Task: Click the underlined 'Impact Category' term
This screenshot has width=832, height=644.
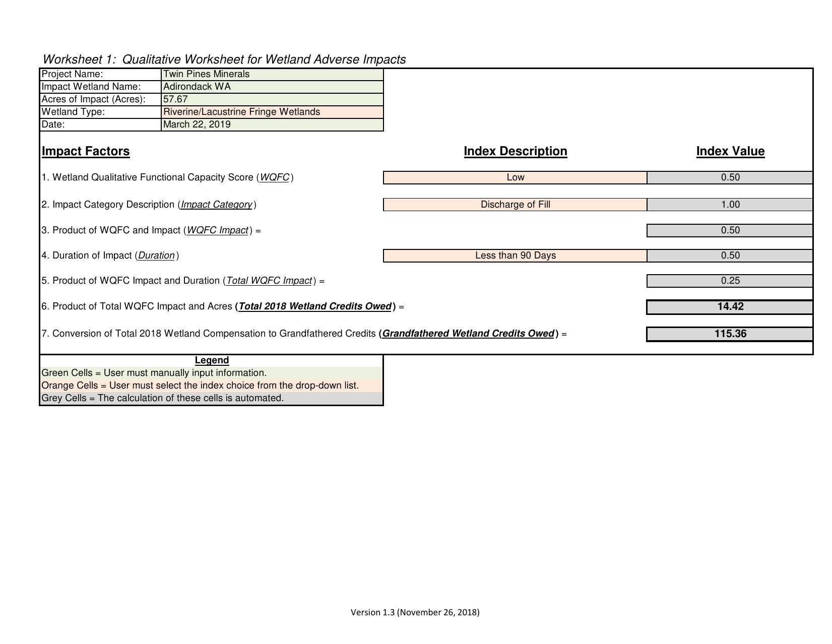Action: pyautogui.click(x=217, y=205)
